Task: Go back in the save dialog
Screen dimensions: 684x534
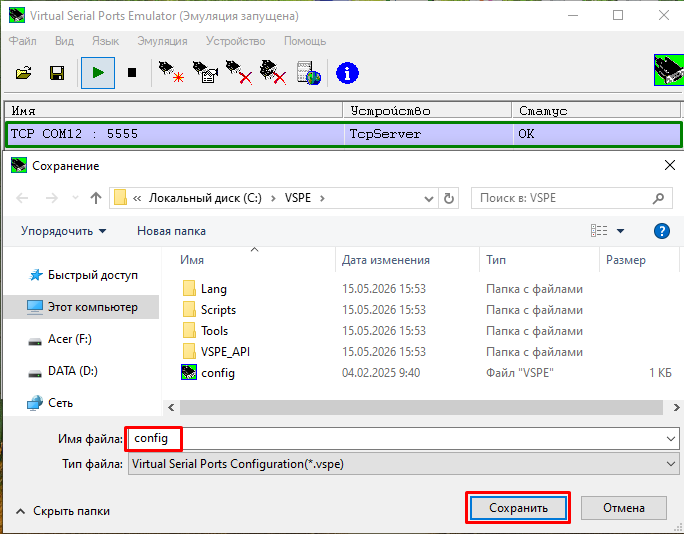Action: tap(22, 199)
